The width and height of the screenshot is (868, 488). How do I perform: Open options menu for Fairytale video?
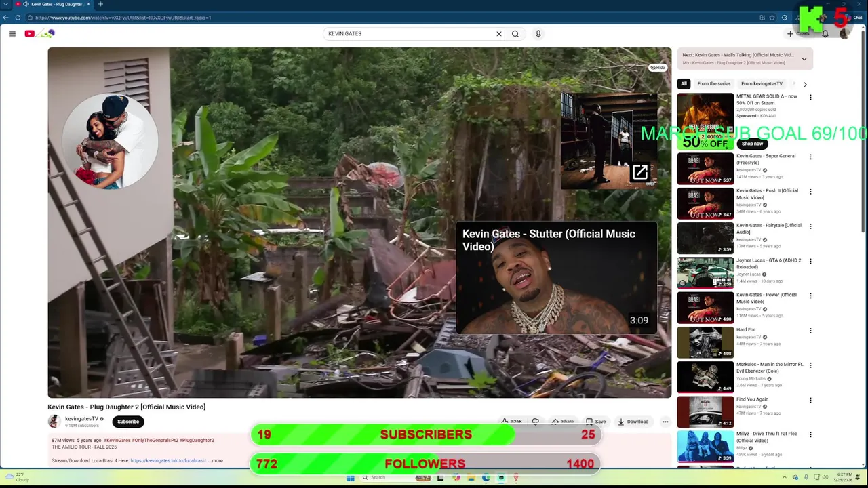coord(810,226)
